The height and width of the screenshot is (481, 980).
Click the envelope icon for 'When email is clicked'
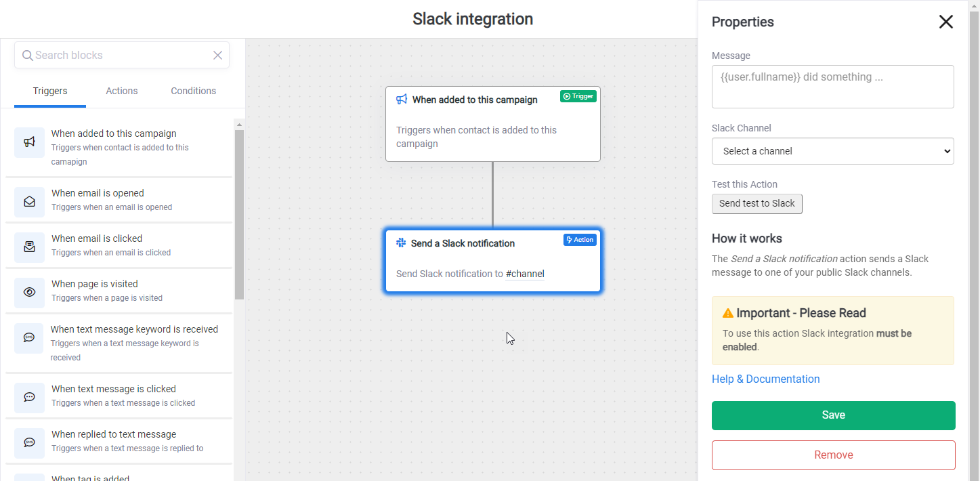pos(29,247)
